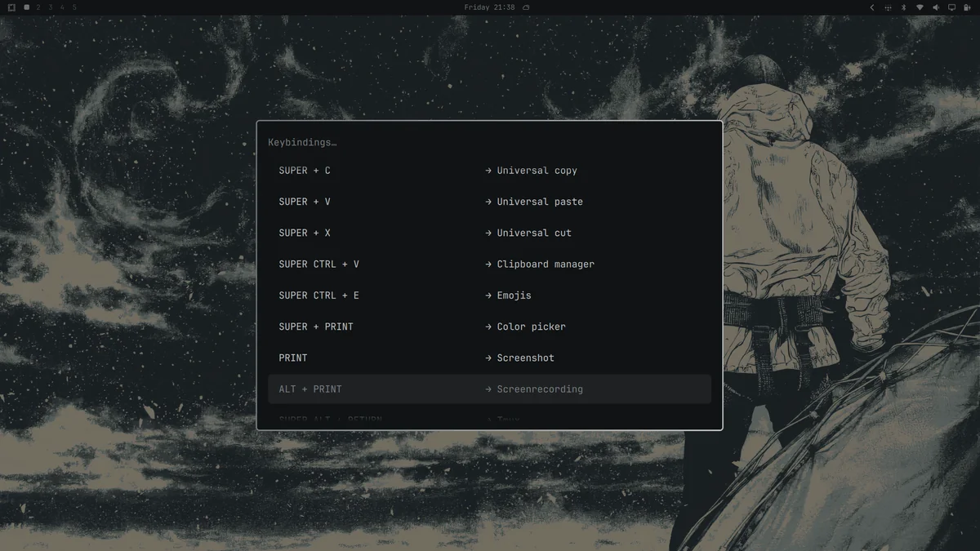Focus the Keybindings… search field
980x551 pixels.
click(x=489, y=142)
